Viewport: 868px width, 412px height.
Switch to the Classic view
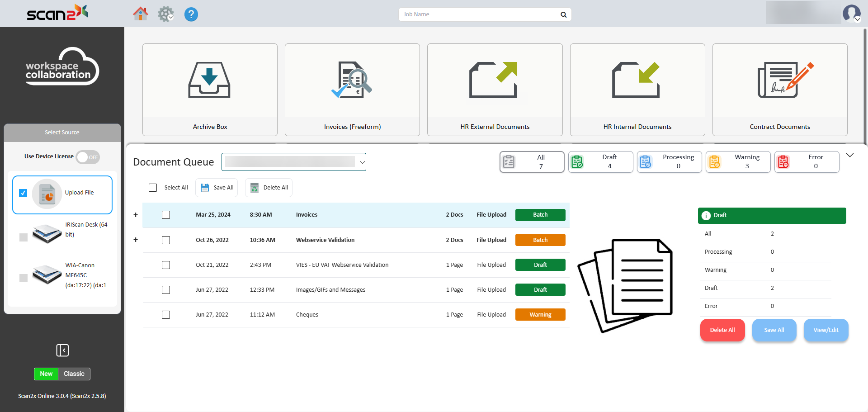(74, 374)
